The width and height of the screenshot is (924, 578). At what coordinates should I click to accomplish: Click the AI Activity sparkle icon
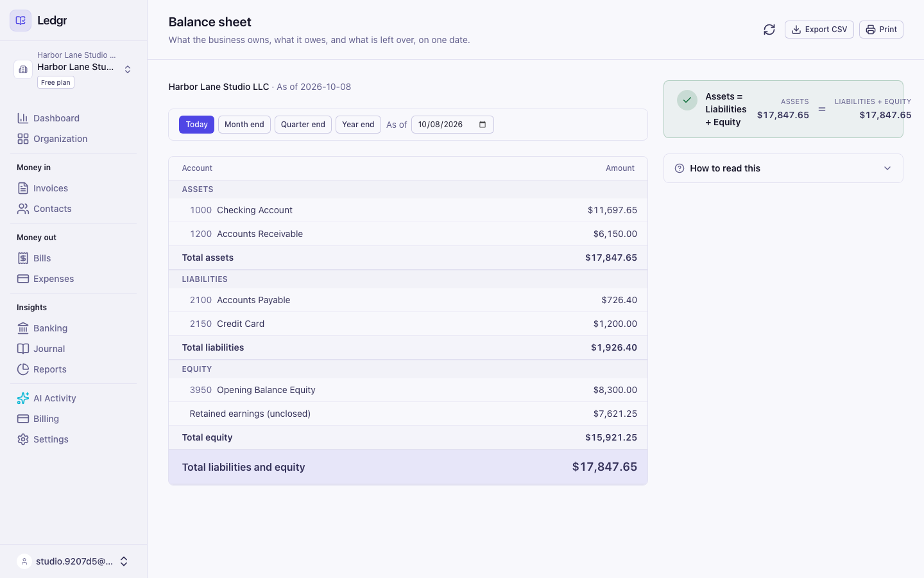pyautogui.click(x=23, y=398)
